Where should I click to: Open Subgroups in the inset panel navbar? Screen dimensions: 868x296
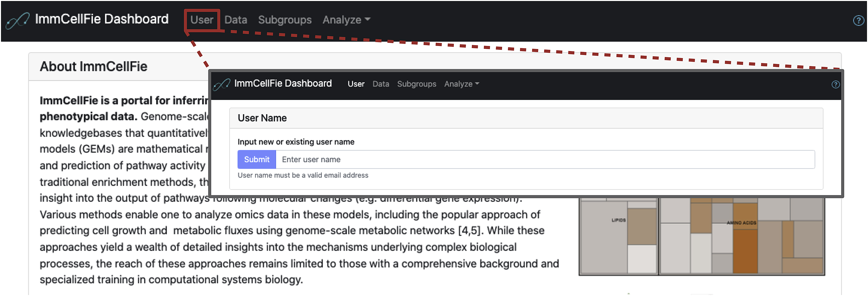pos(416,84)
